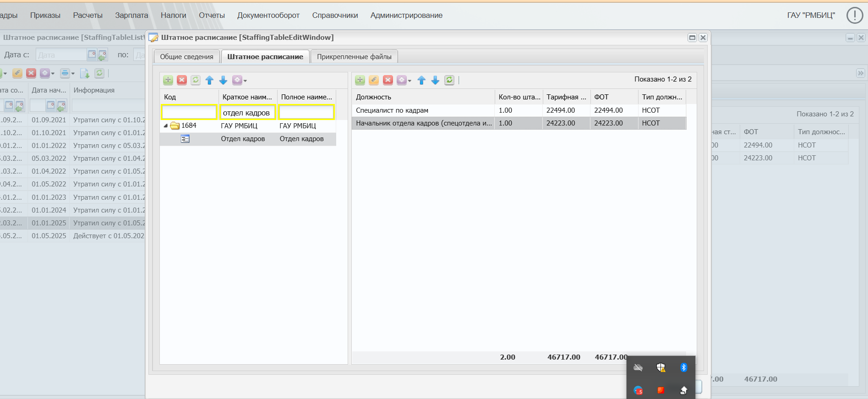Edit selected position with pencil icon
This screenshot has height=399, width=868.
click(x=374, y=80)
